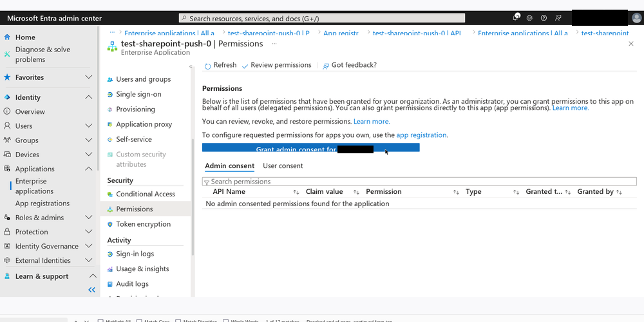Click Review permissions button
Image resolution: width=644 pixels, height=322 pixels.
tap(276, 65)
